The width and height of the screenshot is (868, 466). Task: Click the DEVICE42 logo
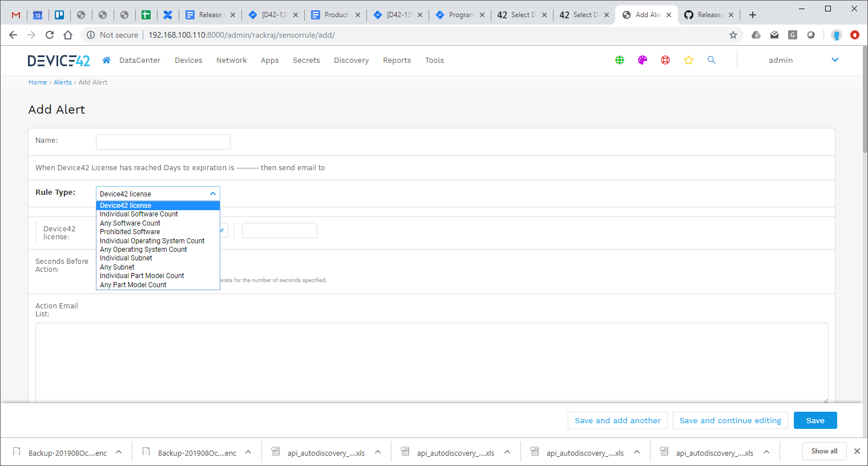tap(59, 60)
